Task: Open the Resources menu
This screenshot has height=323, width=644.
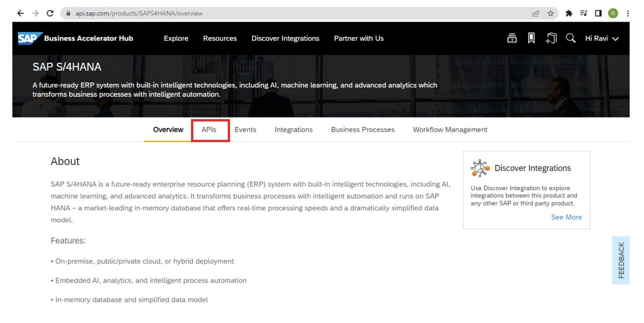Action: click(x=220, y=39)
